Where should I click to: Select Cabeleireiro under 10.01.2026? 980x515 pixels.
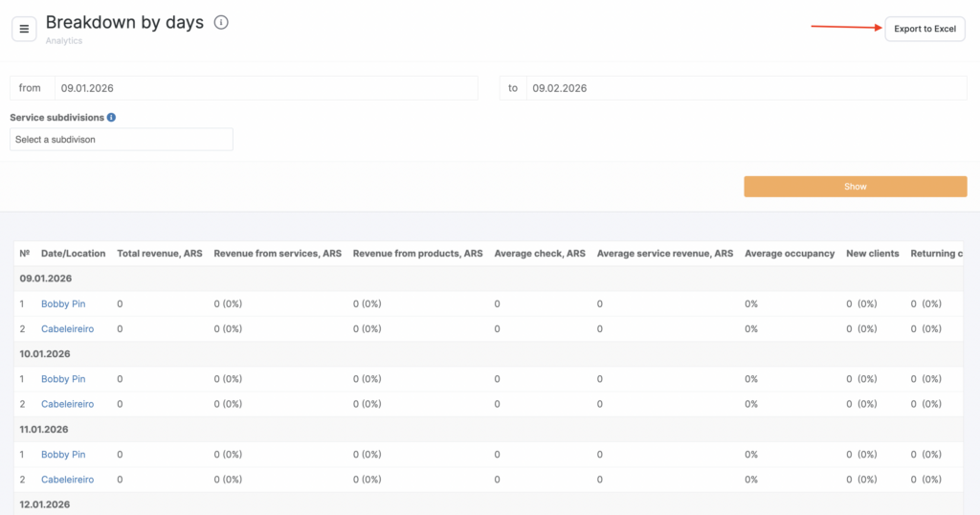(67, 404)
